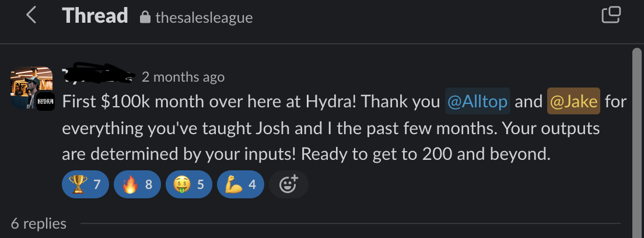Open thread in a new window

pos(611,15)
